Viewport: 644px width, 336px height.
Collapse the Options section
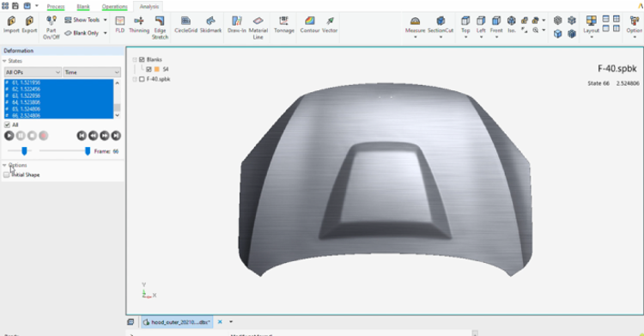pyautogui.click(x=4, y=165)
